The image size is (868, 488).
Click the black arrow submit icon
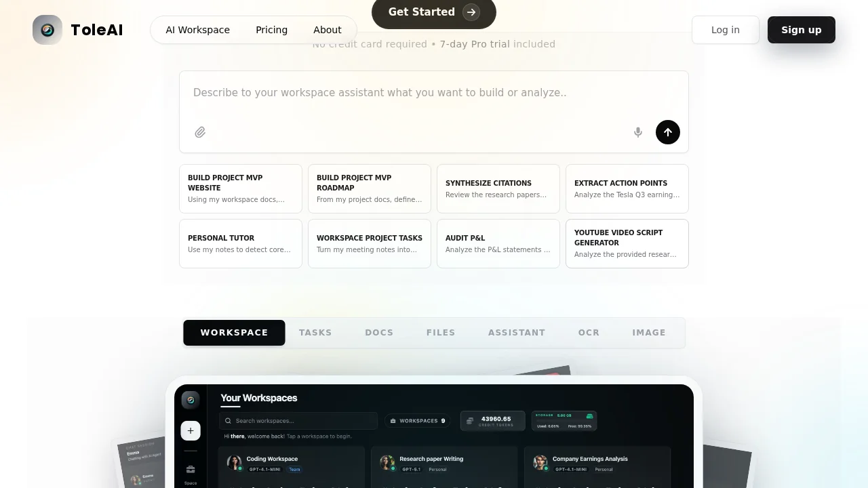[668, 132]
